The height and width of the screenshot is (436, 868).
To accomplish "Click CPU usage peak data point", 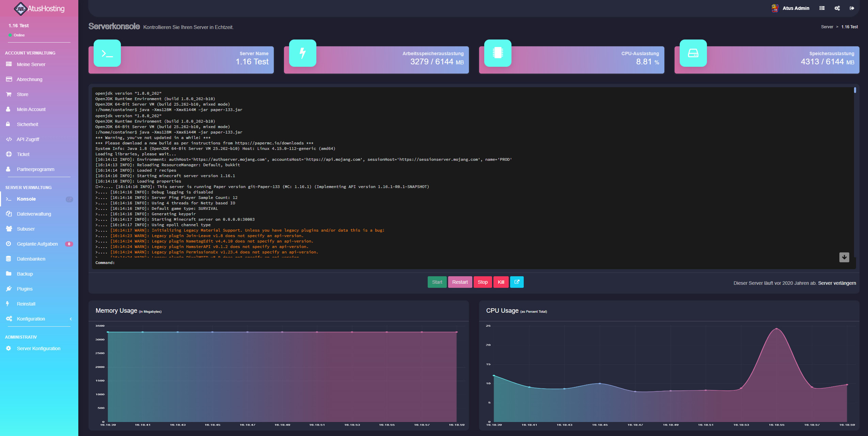I will [776, 329].
